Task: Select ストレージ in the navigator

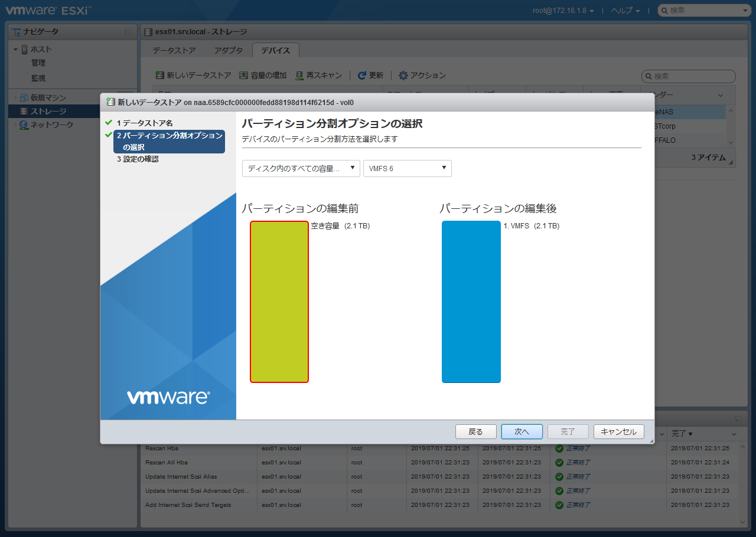Action: [x=48, y=112]
